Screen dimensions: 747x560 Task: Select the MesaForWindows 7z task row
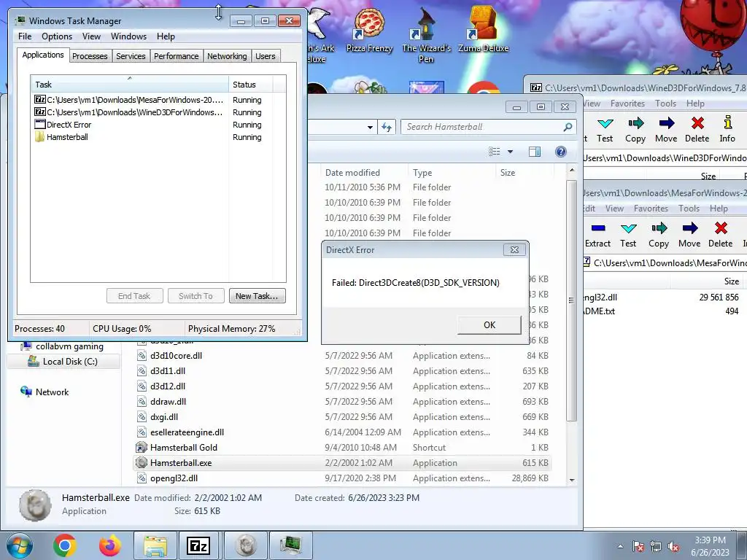[147, 100]
